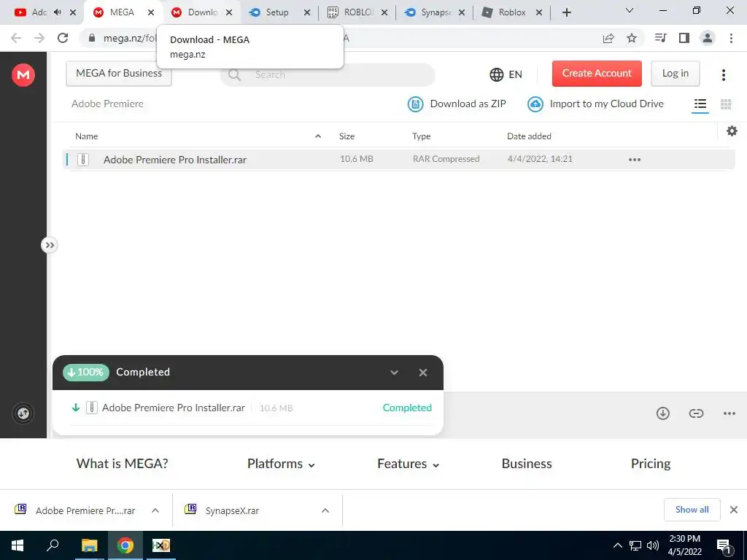
Task: Click the Adobe Premiere folder breadcrumb
Action: pyautogui.click(x=107, y=104)
